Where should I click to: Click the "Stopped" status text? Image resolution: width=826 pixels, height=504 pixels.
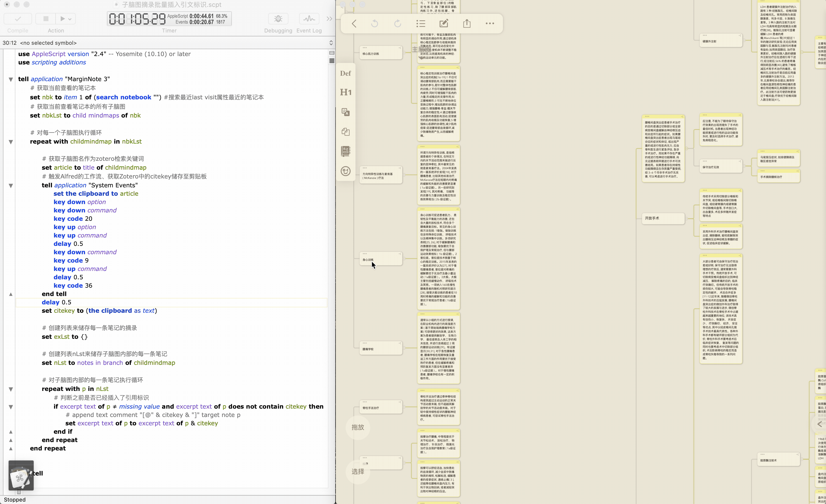tap(15, 500)
